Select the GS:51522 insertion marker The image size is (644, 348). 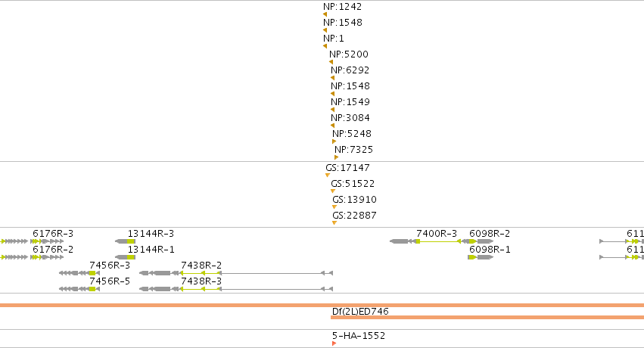pyautogui.click(x=333, y=191)
